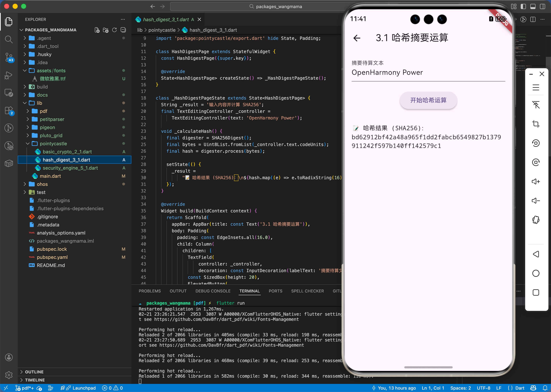
Task: Click the 摘要待算文本 text field
Action: tap(428, 72)
